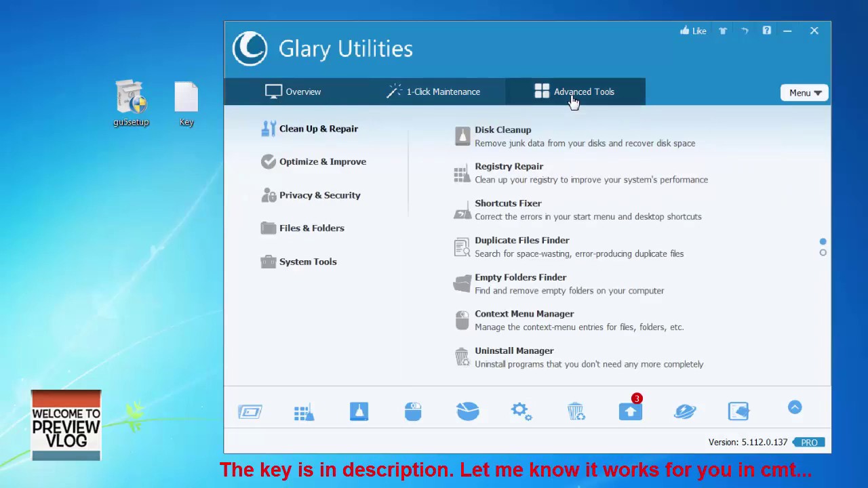Click the recycle bin icon in bottom toolbar
The image size is (868, 488).
click(x=576, y=411)
